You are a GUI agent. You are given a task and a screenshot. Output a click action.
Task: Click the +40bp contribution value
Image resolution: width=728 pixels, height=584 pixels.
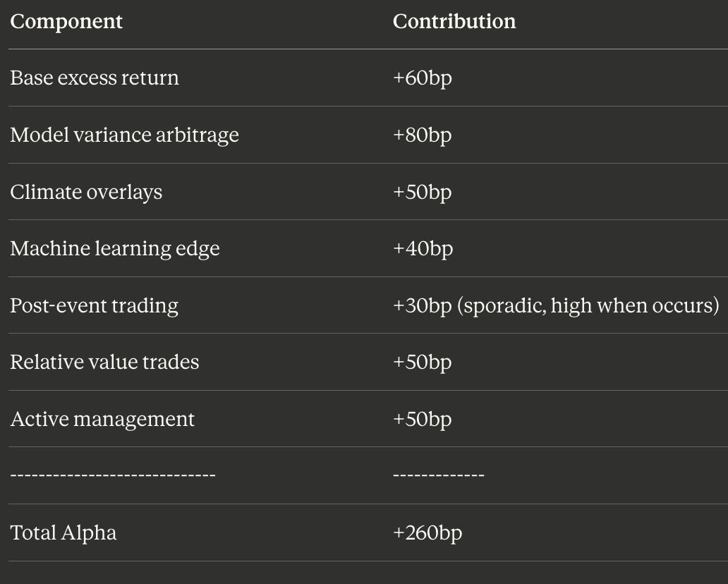point(423,249)
